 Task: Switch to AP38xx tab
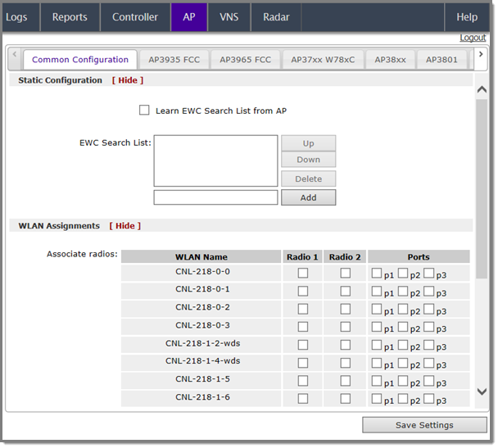390,60
